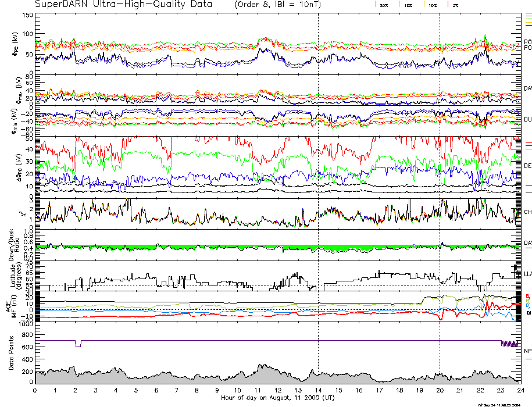
Task: Click the 15% legend label at top
Action: (409, 5)
